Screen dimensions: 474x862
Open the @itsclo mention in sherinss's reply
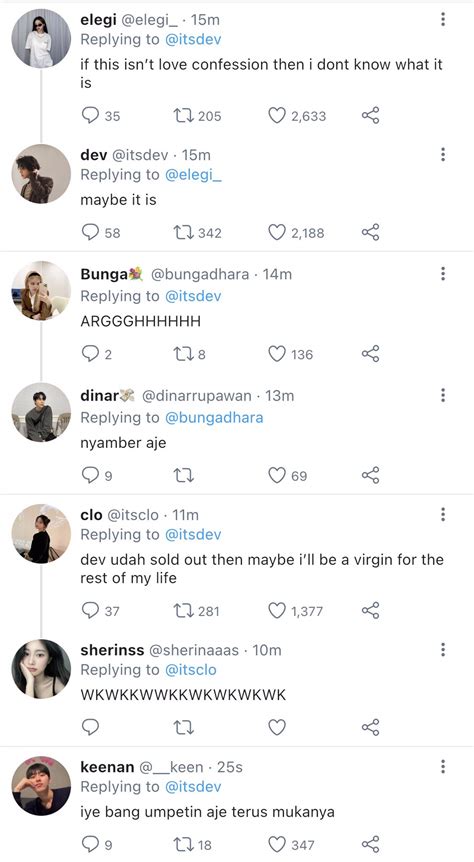tap(190, 670)
